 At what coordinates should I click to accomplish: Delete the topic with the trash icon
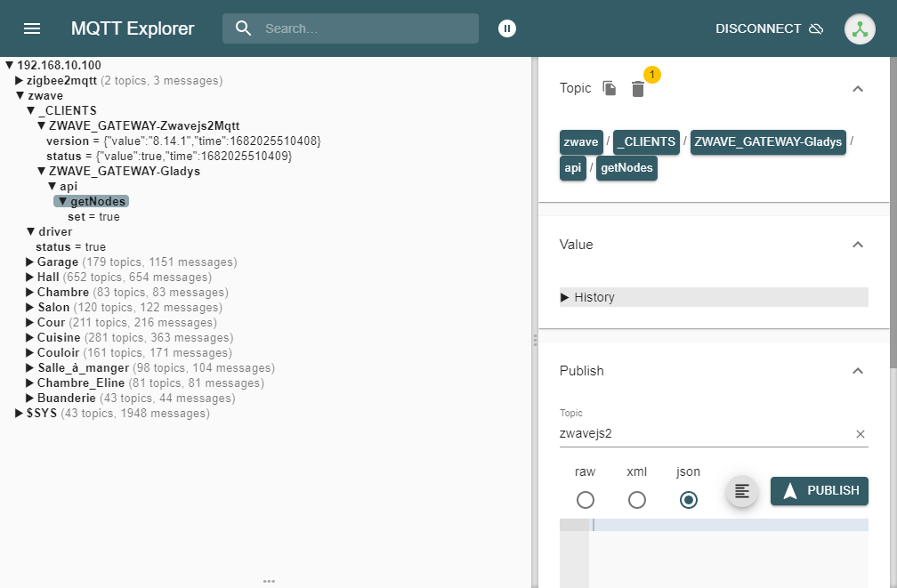638,89
